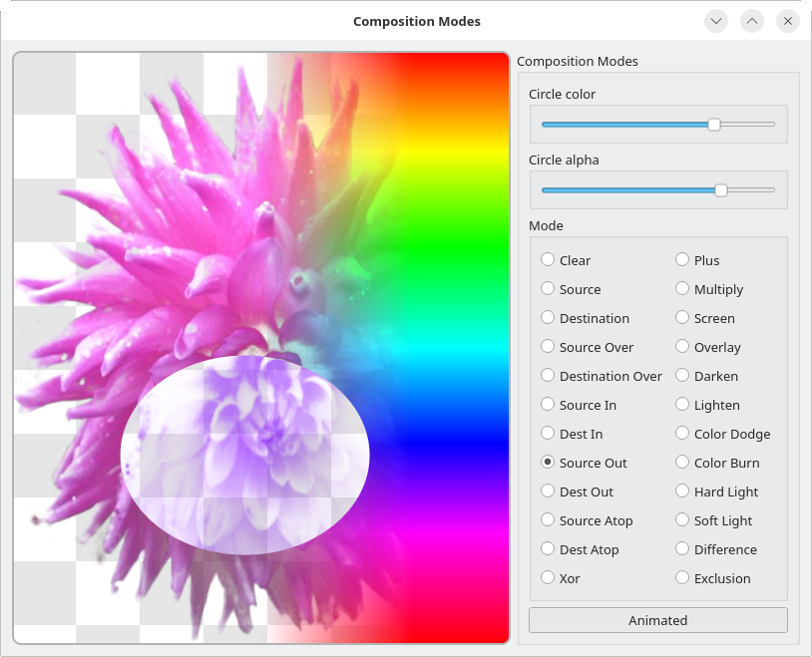812x657 pixels.
Task: Click the Composition Modes group box heading
Action: [x=578, y=61]
